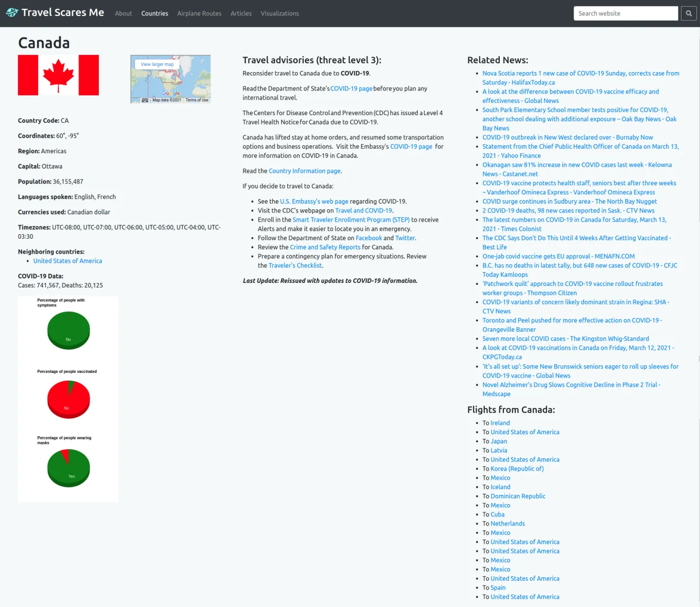Open the Smart Traveler Enrollment Program link
700x607 pixels.
(x=351, y=220)
